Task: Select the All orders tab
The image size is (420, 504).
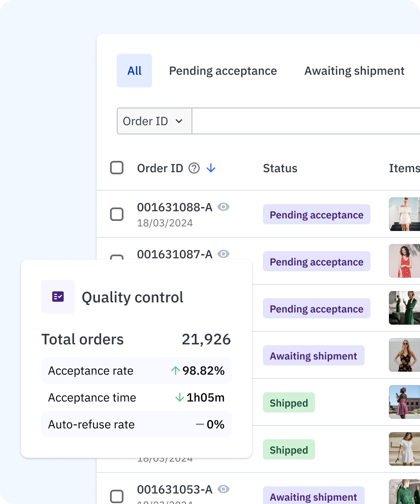Action: [x=134, y=71]
